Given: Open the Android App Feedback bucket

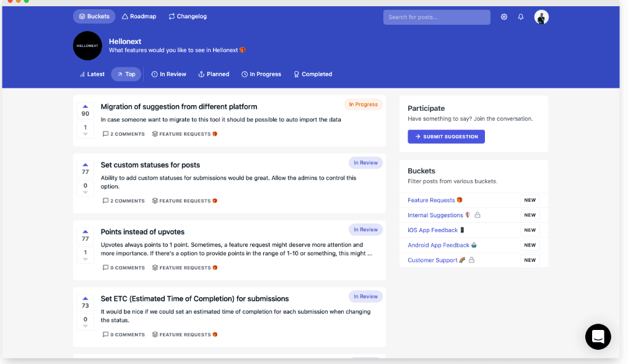Looking at the screenshot, I should 442,245.
